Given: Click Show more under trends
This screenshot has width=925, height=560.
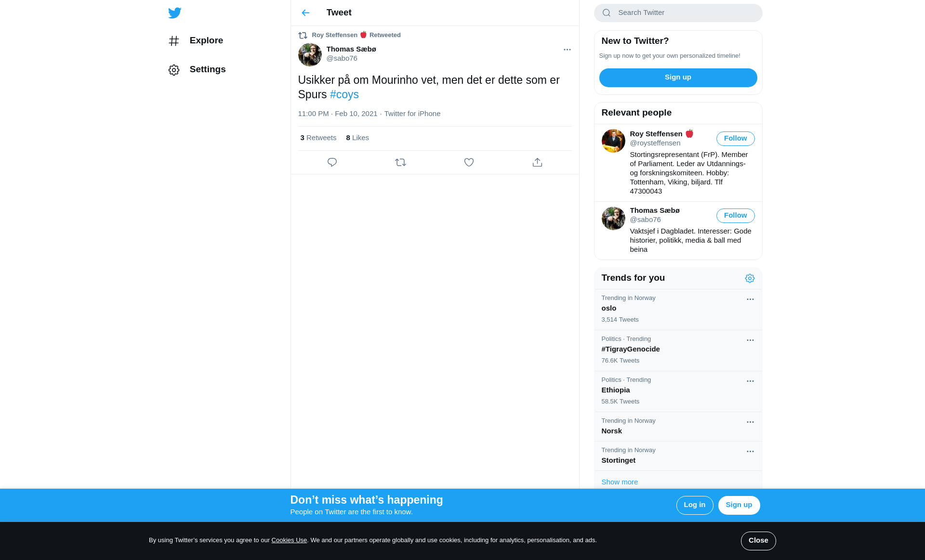Looking at the screenshot, I should [x=620, y=482].
